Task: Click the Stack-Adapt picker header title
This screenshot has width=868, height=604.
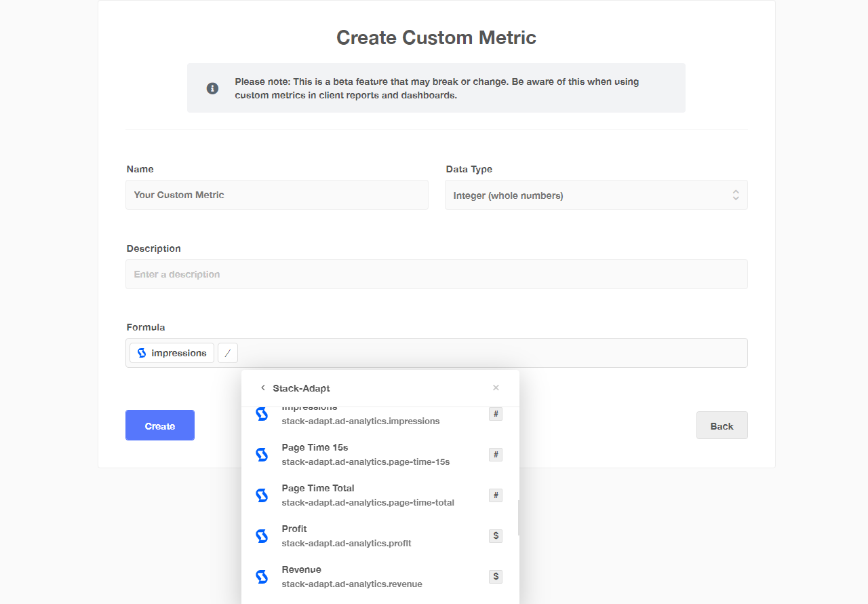Action: click(x=301, y=388)
